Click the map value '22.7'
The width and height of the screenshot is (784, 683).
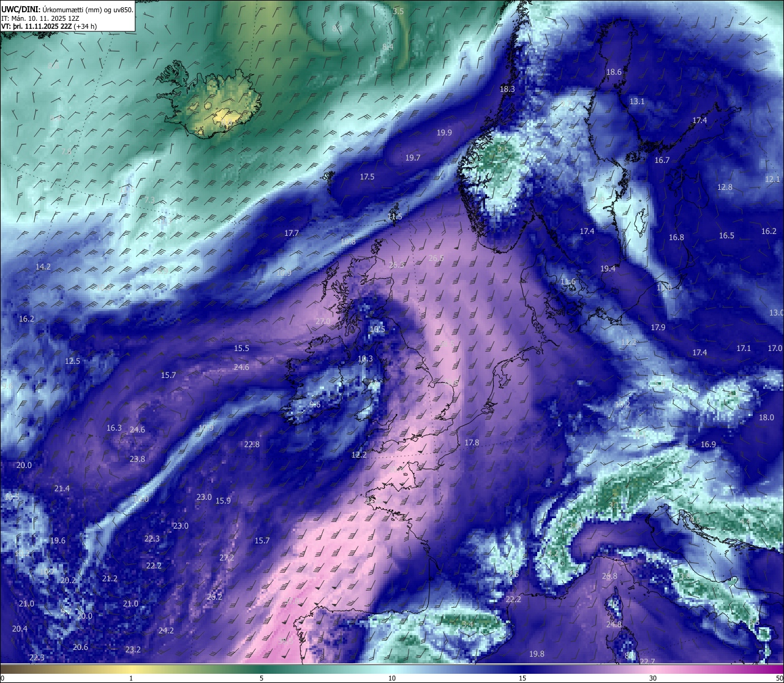pos(647,661)
